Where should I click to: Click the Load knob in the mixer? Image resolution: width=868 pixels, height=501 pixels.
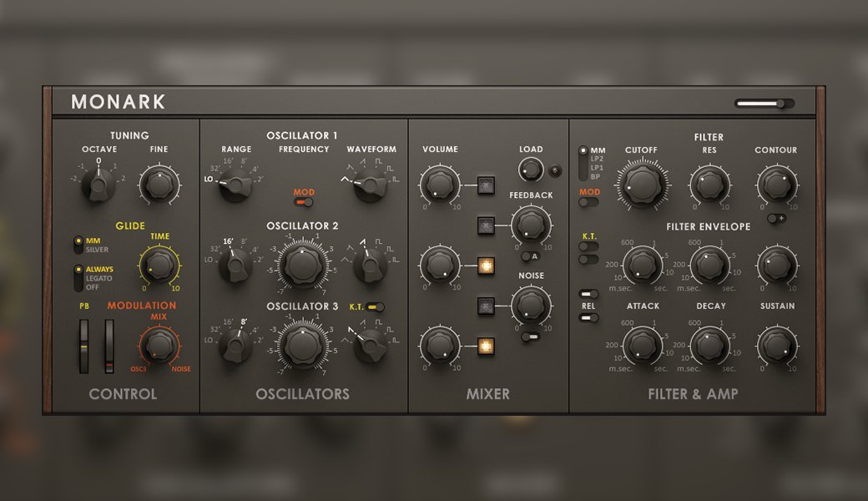[x=530, y=170]
